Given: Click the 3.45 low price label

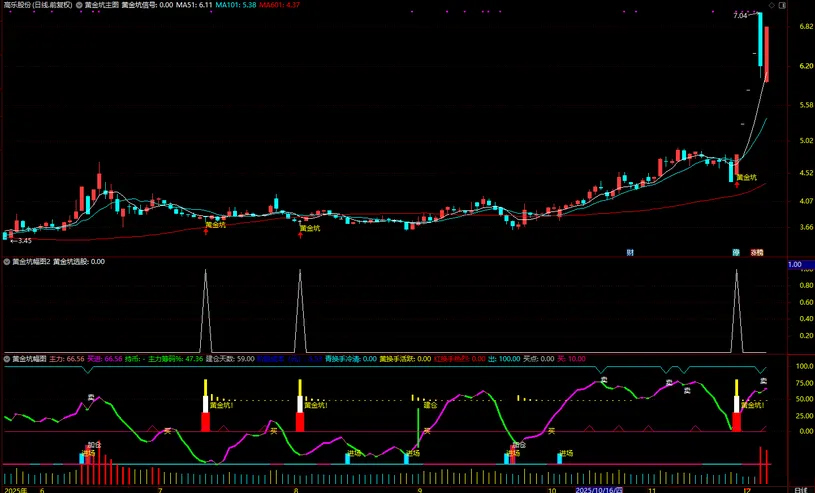Looking at the screenshot, I should click(24, 240).
